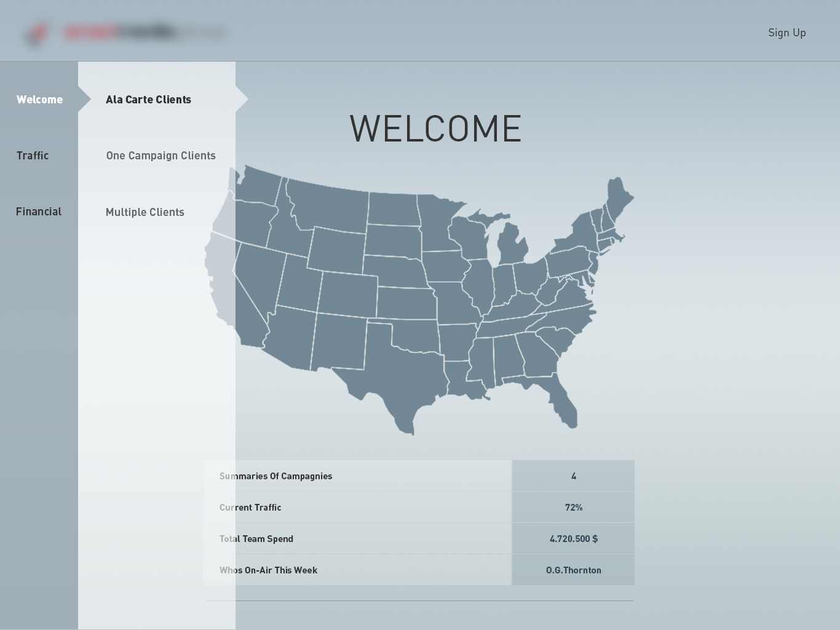Click the campaigns count value 4
Image resolution: width=840 pixels, height=630 pixels.
(x=573, y=476)
